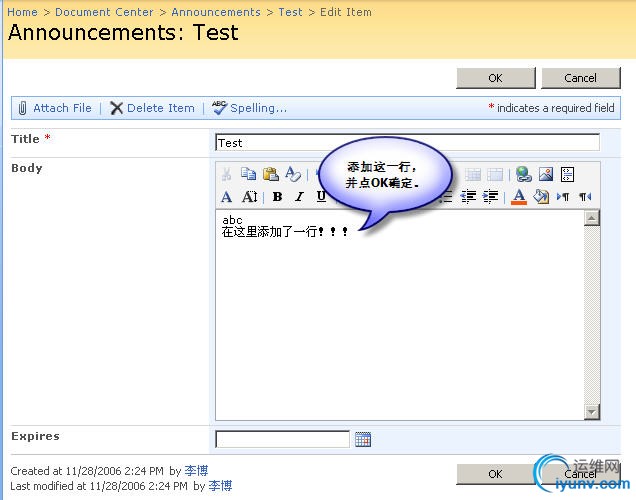636x500 pixels.
Task: Open the Font Color red-underlined A
Action: point(519,197)
